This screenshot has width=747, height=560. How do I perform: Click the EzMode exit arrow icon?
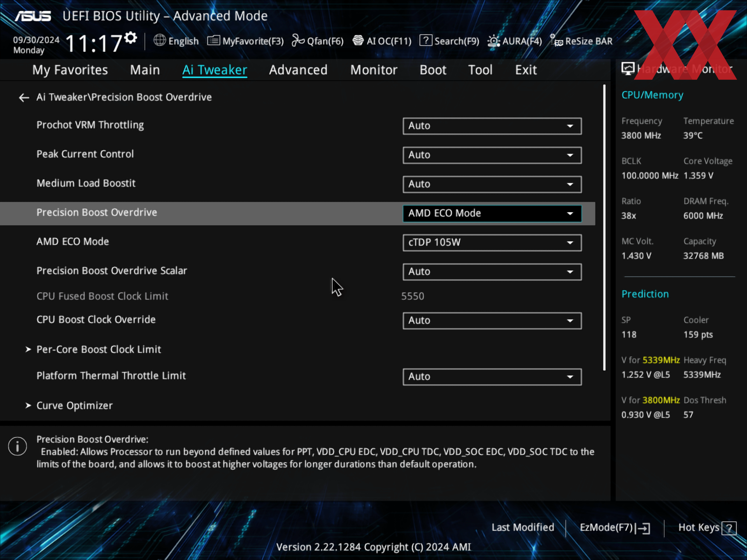(x=643, y=528)
